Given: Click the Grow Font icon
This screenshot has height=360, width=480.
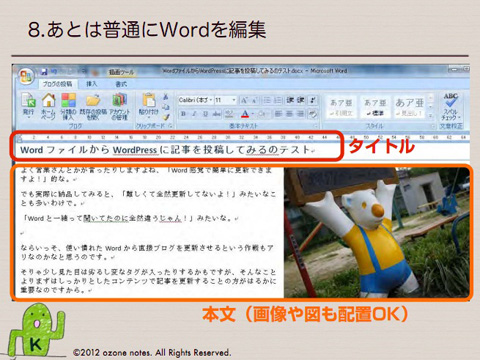Looking at the screenshot, I should [244, 100].
